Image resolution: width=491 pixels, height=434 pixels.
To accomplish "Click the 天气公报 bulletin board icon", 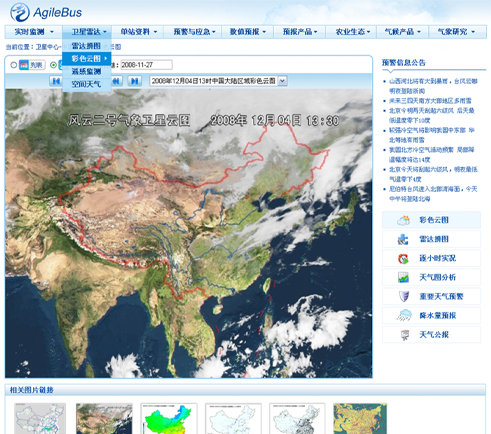I will tap(405, 335).
